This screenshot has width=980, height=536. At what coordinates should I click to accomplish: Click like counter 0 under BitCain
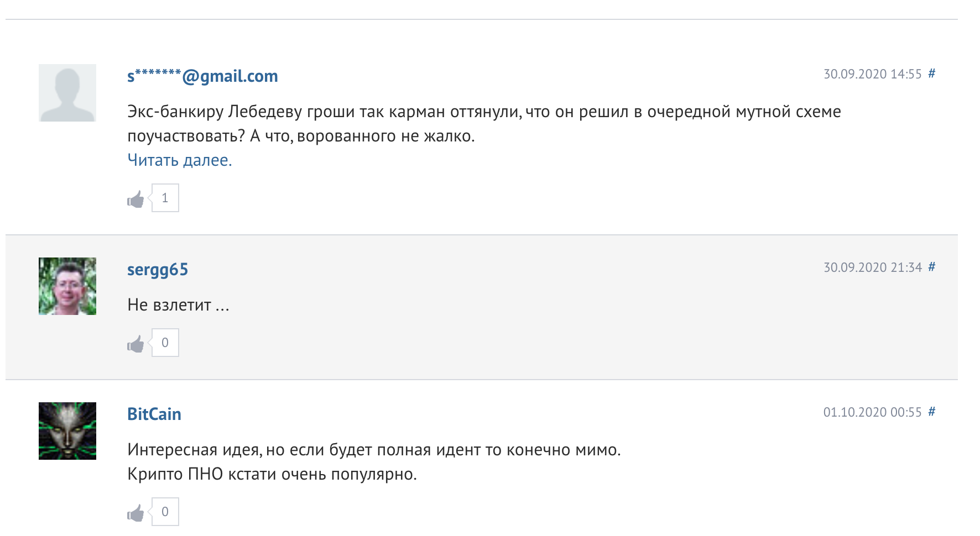[165, 512]
